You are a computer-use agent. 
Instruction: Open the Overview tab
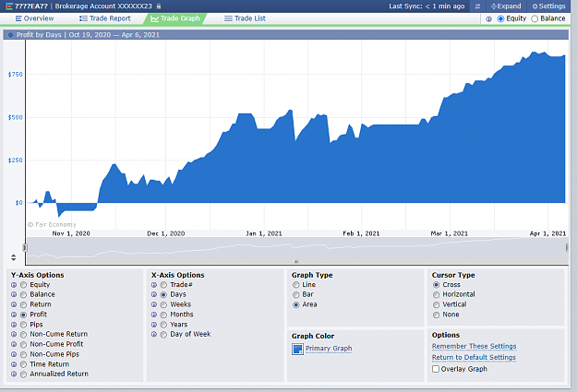click(x=34, y=18)
